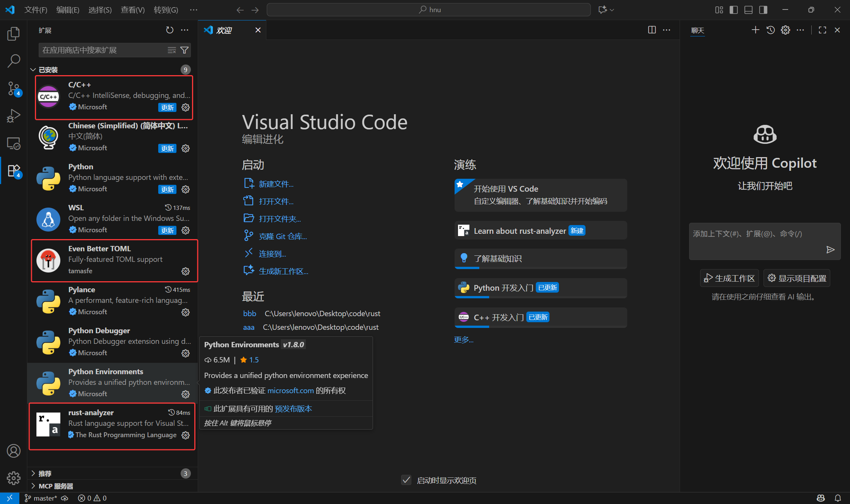Screen dimensions: 850x504
Task: Click the Search icon in activity bar
Action: click(14, 61)
